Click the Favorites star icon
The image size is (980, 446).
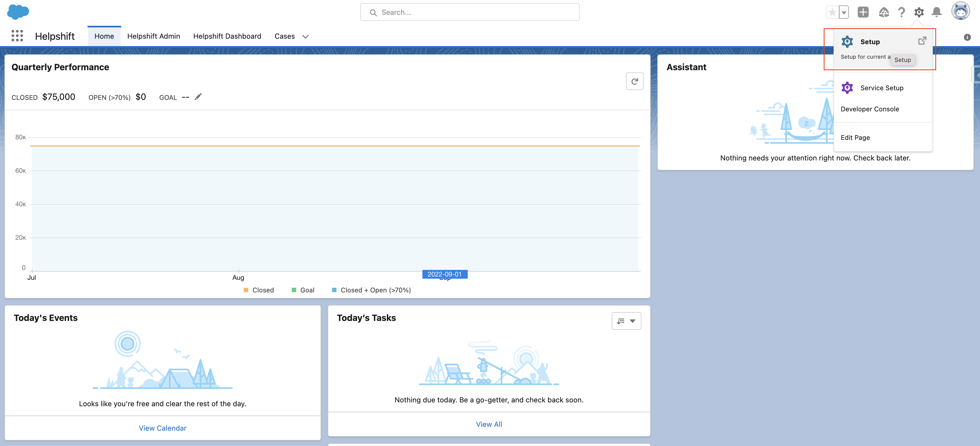pos(832,13)
